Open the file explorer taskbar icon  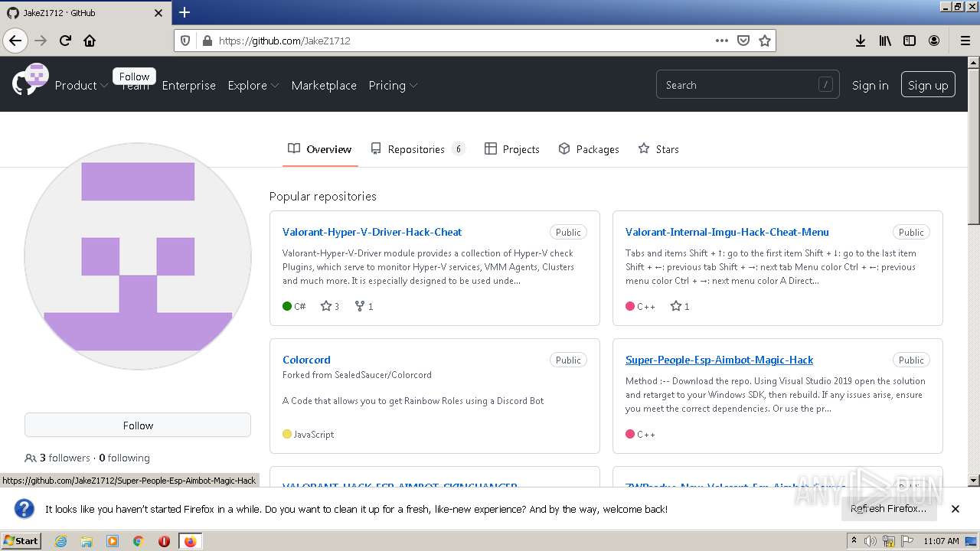tap(87, 541)
